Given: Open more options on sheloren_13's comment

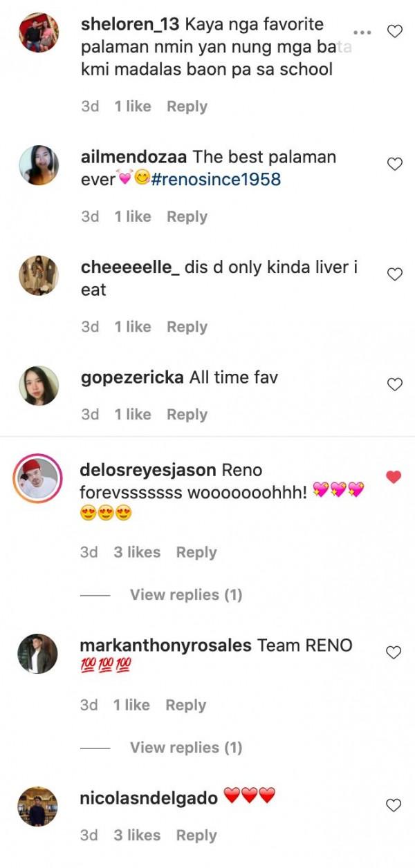Looking at the screenshot, I should point(362,32).
